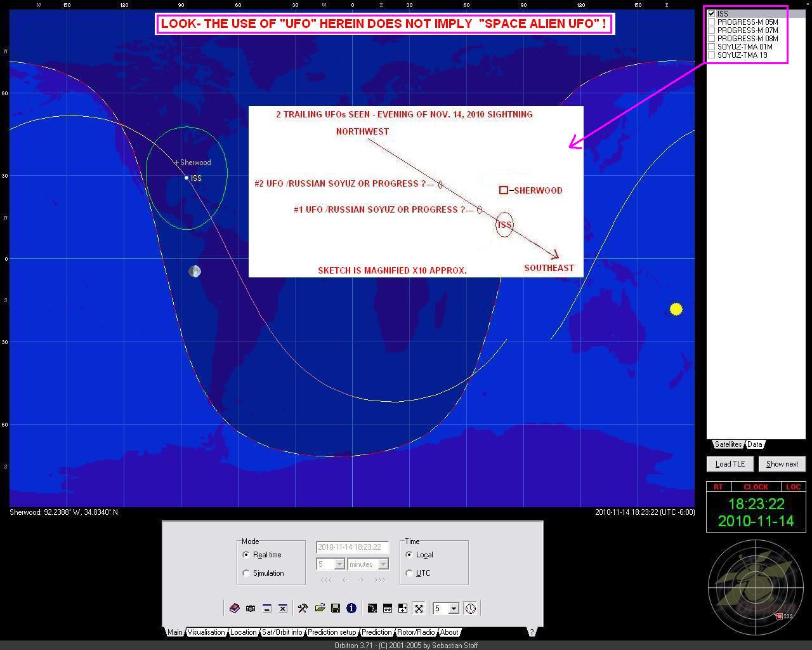Viewport: 812px width, 650px height.
Task: Open the time step value dropdown
Action: [339, 564]
